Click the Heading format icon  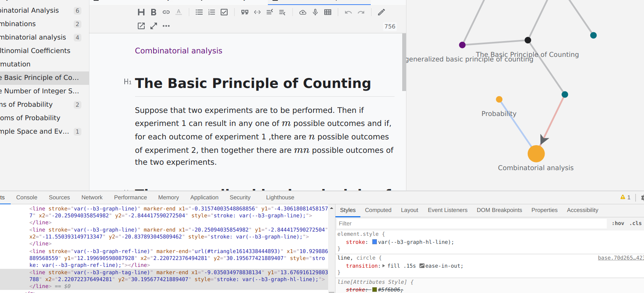(x=141, y=12)
